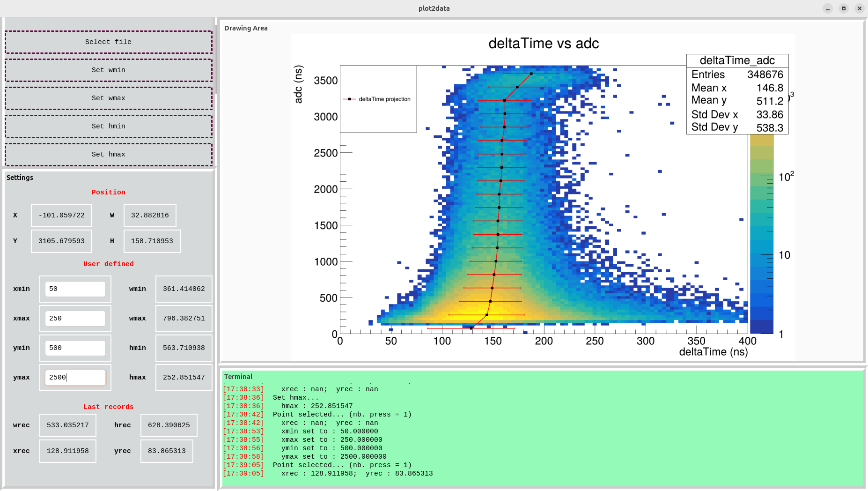Screen dimensions: 868x491
Task: Click the wmax value 796.382751
Action: 184,319
